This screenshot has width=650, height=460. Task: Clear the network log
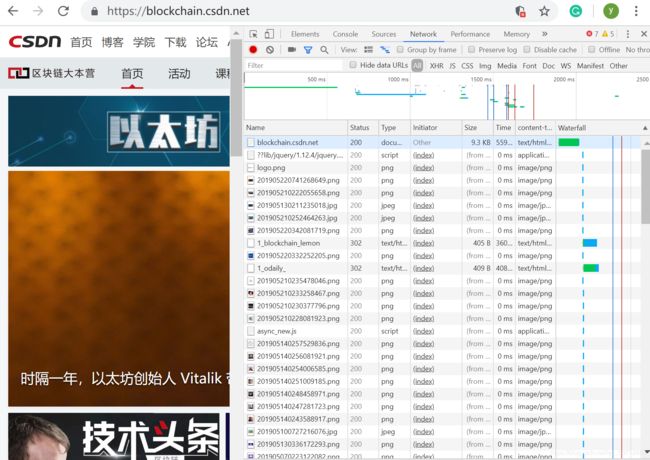pos(270,50)
